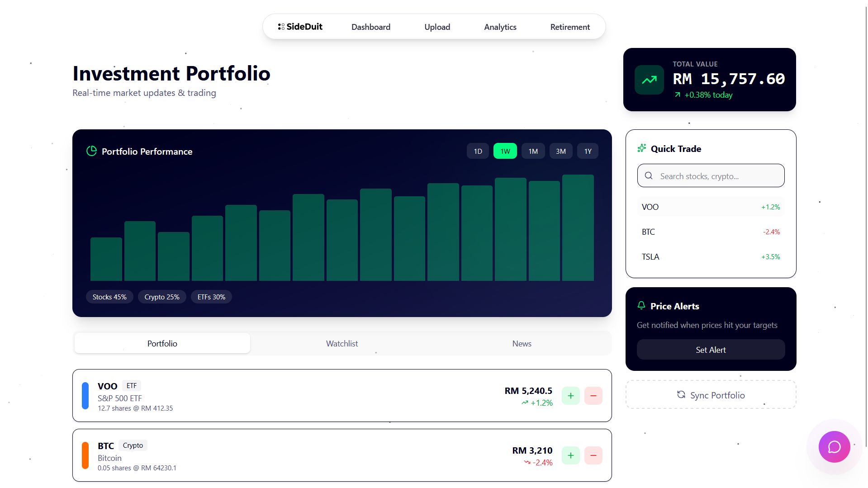Click the green trending-up icon in Total Value card
The image size is (868, 488).
(x=649, y=80)
